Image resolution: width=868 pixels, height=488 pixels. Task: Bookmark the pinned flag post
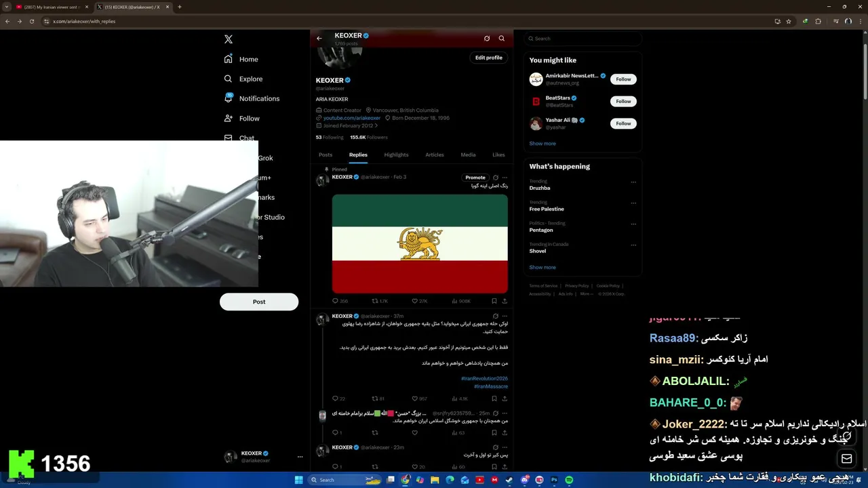494,301
